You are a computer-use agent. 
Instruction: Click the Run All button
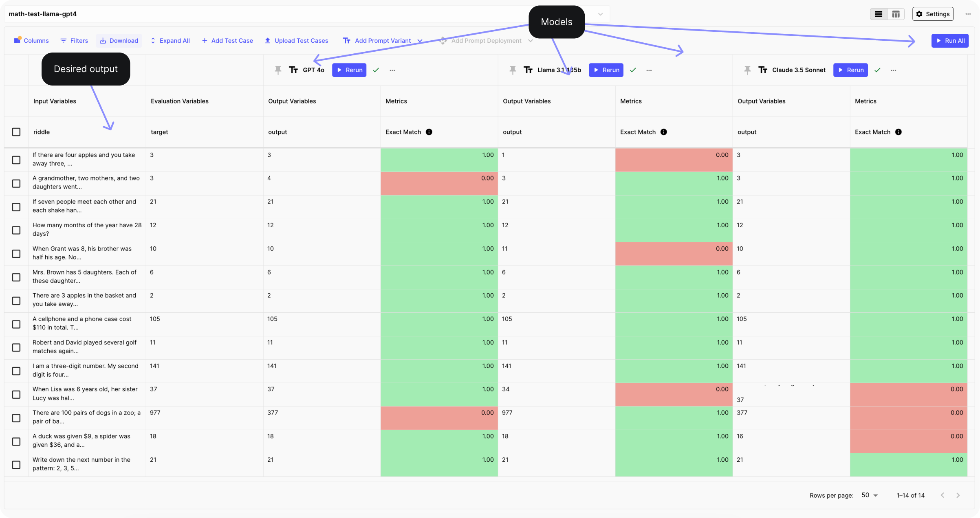pos(949,41)
